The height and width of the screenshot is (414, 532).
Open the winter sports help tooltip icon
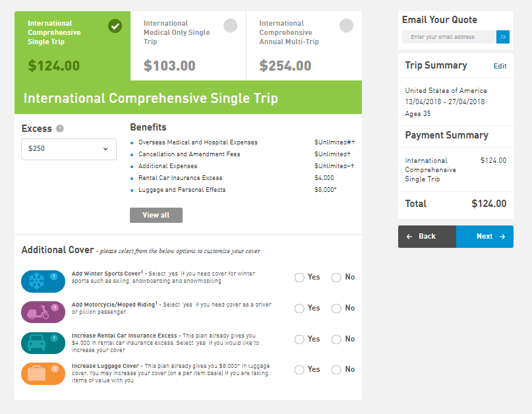pos(54,276)
